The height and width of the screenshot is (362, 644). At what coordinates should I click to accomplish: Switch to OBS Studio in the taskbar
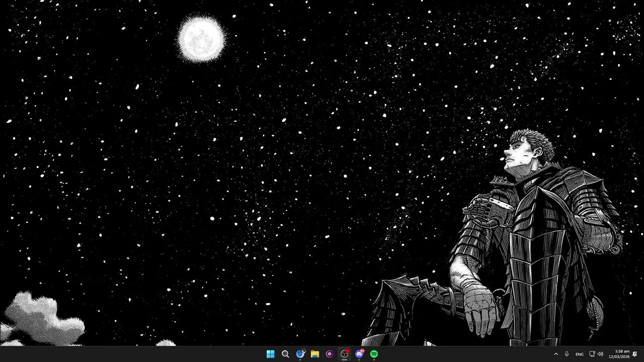click(x=345, y=354)
